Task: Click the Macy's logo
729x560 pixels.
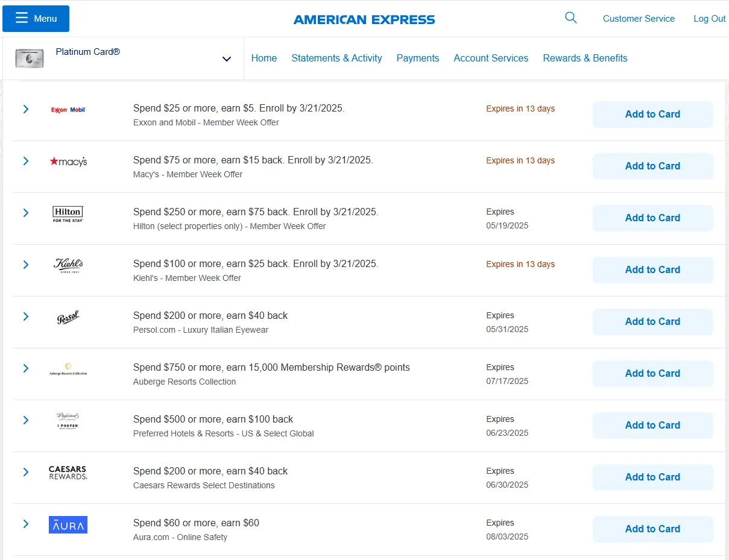Action: click(x=68, y=162)
